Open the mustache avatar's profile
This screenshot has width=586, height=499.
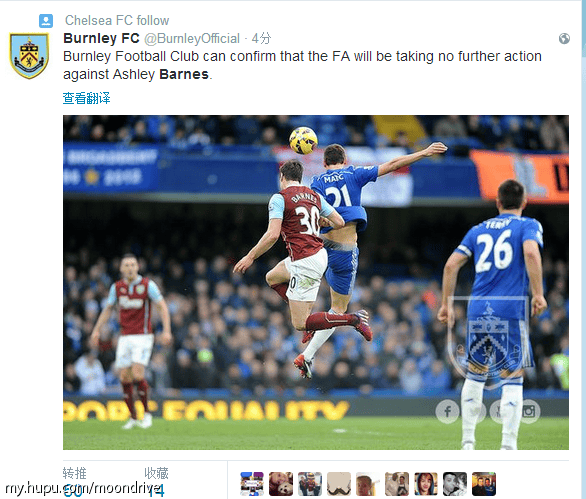pos(339,484)
